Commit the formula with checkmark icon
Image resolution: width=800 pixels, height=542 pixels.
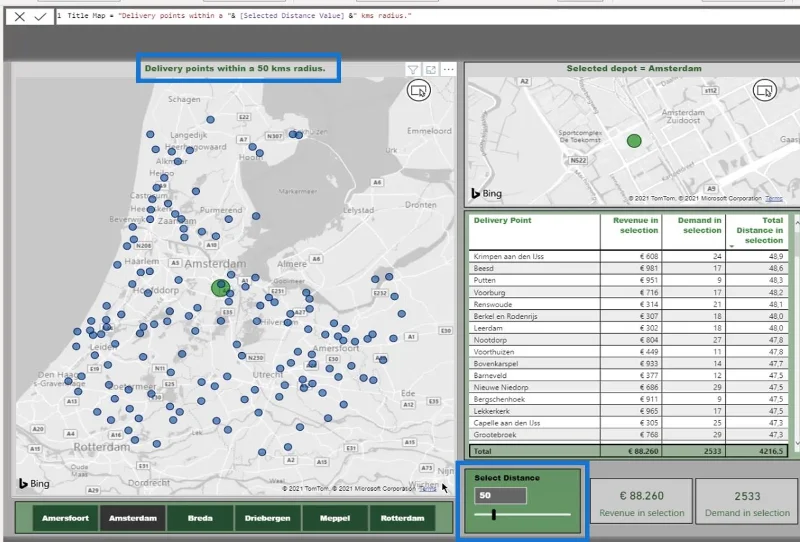point(40,17)
